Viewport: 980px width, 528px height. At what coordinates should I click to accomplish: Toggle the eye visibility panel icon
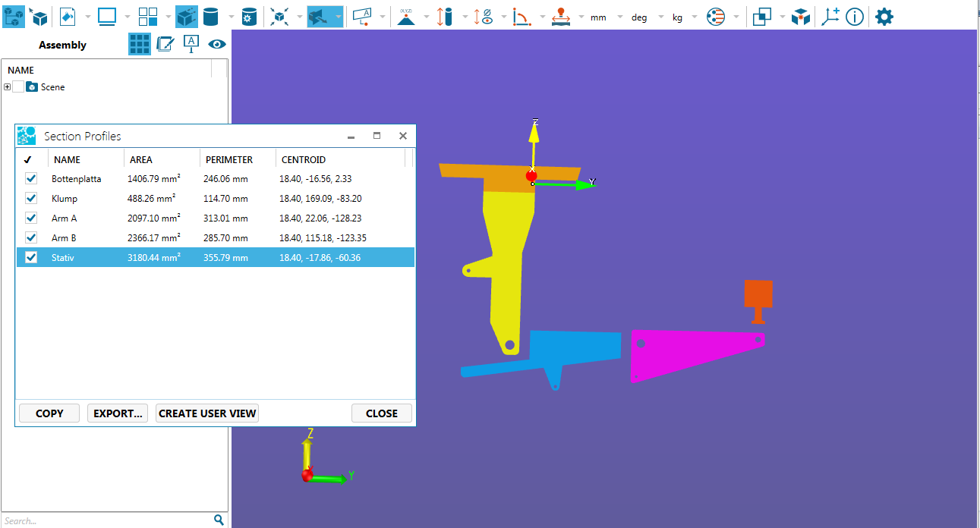pyautogui.click(x=217, y=45)
